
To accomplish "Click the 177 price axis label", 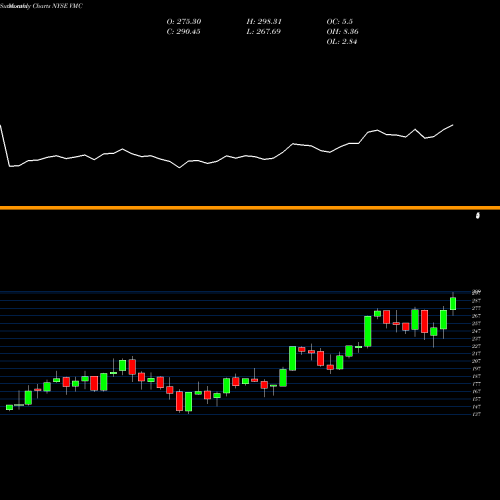I will point(476,384).
